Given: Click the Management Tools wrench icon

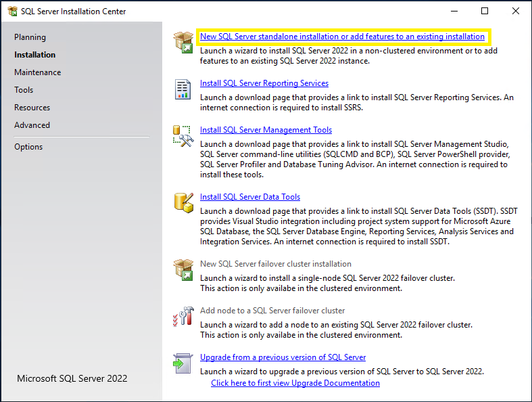Looking at the screenshot, I should (x=183, y=135).
